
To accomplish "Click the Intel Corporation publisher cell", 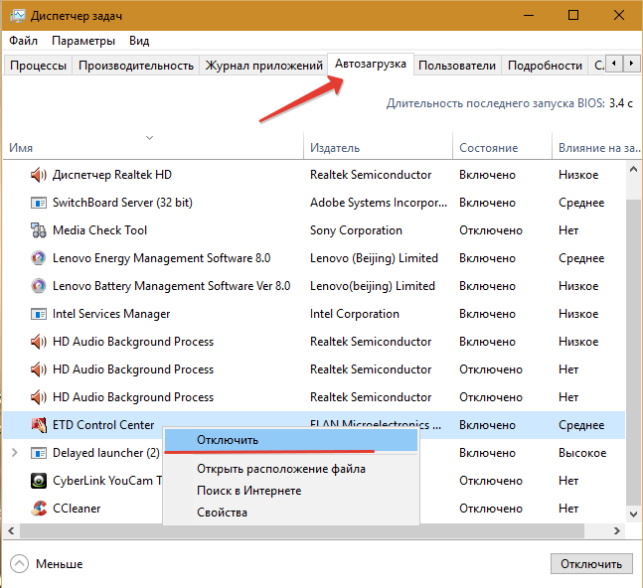I will click(354, 314).
